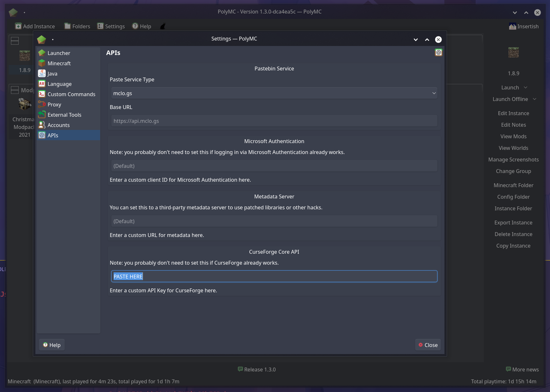Expand the Launch dropdown arrow
The height and width of the screenshot is (392, 550).
[526, 87]
